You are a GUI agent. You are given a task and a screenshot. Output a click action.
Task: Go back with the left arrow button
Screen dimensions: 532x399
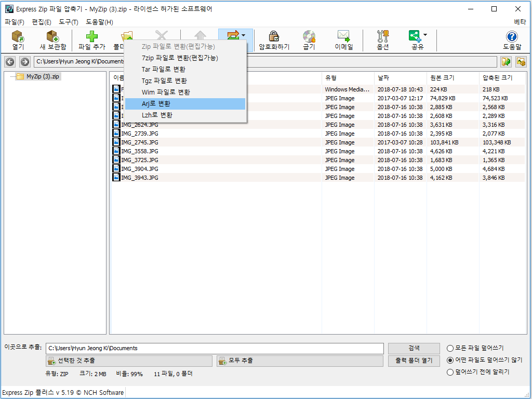(x=10, y=62)
